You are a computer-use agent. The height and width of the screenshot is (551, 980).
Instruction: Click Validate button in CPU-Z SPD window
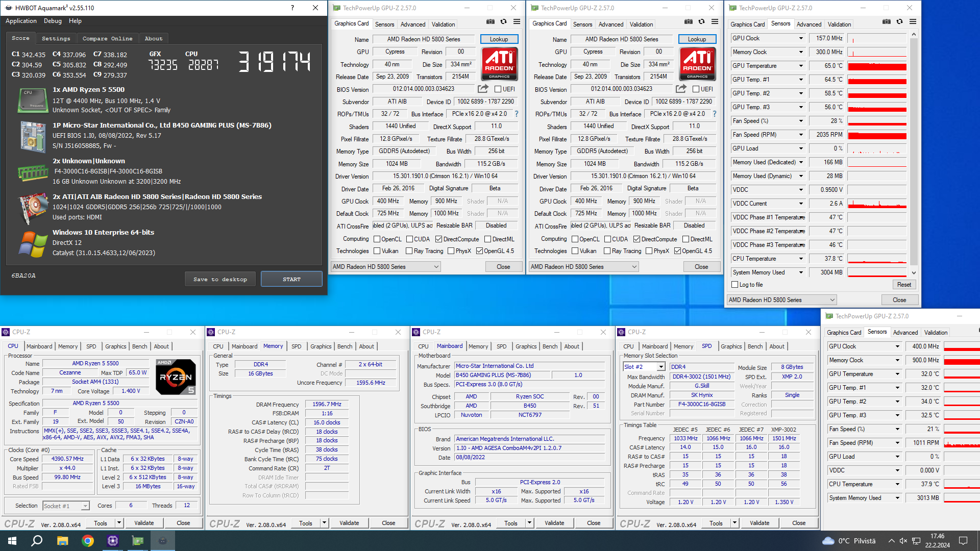point(759,523)
